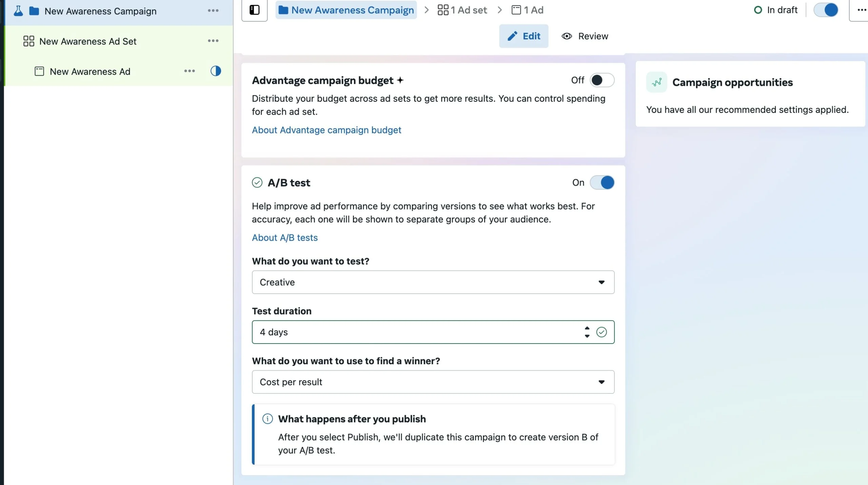The image size is (868, 485).
Task: Toggle the campaign In draft switch
Action: pyautogui.click(x=826, y=10)
